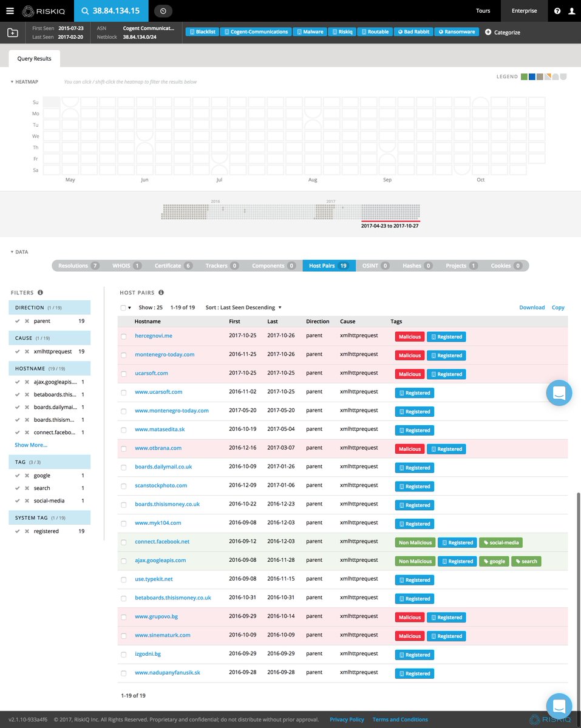Check the montenegro-today.com row checkbox
This screenshot has height=728, width=581.
(x=124, y=355)
